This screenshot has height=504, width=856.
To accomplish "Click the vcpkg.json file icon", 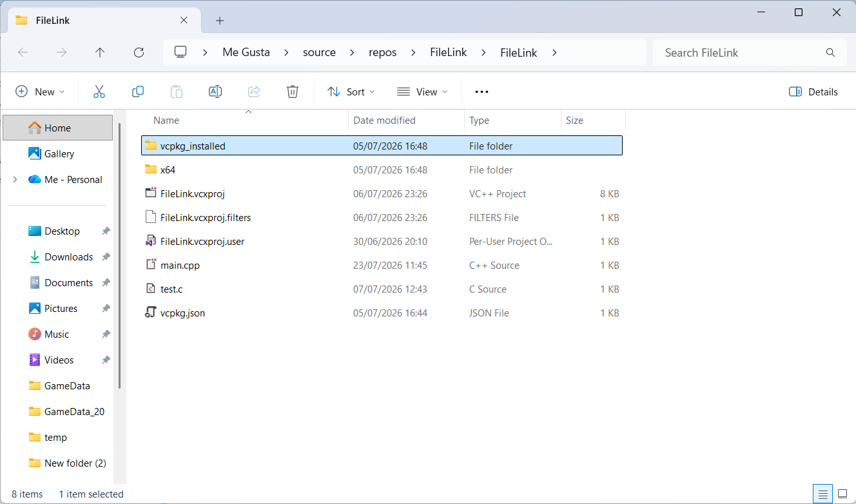I will 151,313.
